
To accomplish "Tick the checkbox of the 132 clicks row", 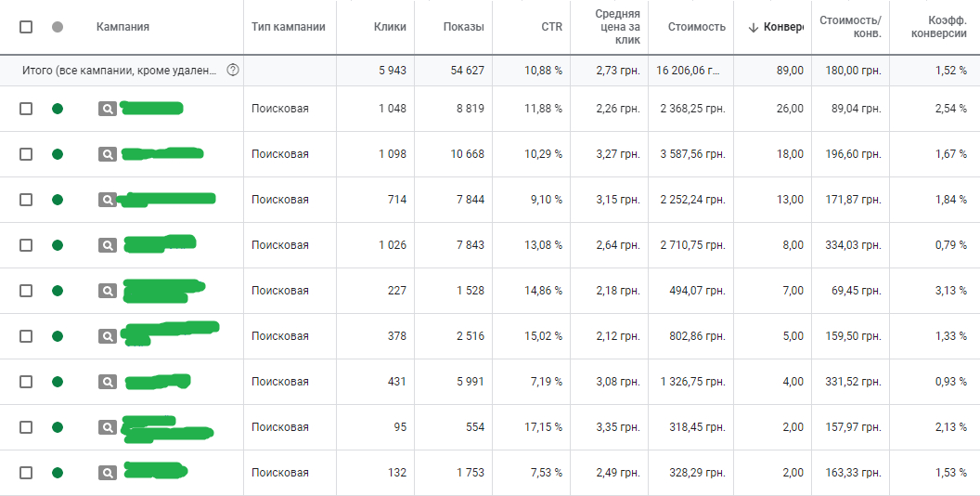I will coord(26,473).
